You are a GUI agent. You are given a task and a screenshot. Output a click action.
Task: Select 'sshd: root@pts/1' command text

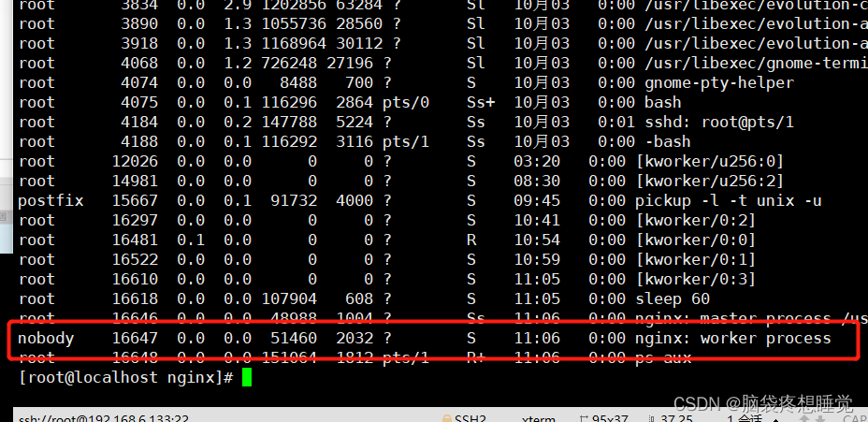719,122
